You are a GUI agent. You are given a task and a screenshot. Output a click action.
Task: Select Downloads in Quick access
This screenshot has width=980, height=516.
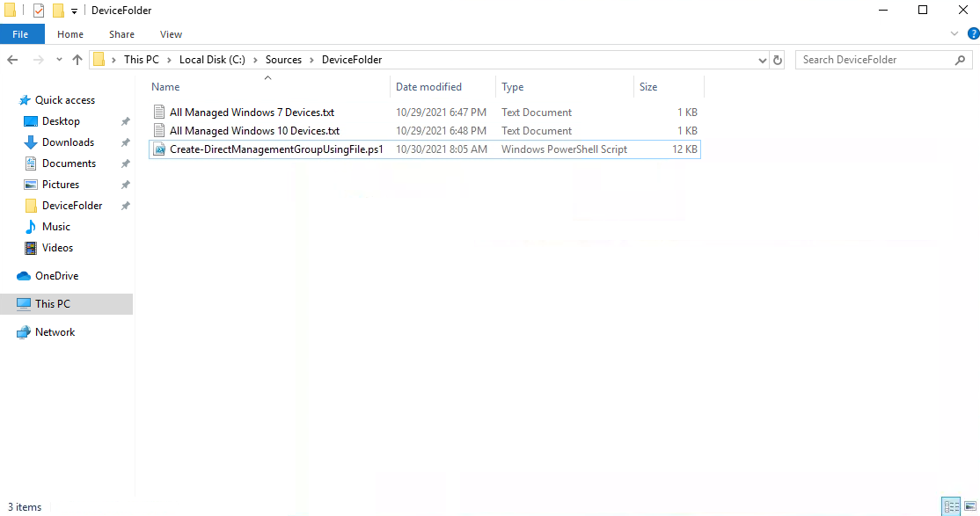[68, 142]
